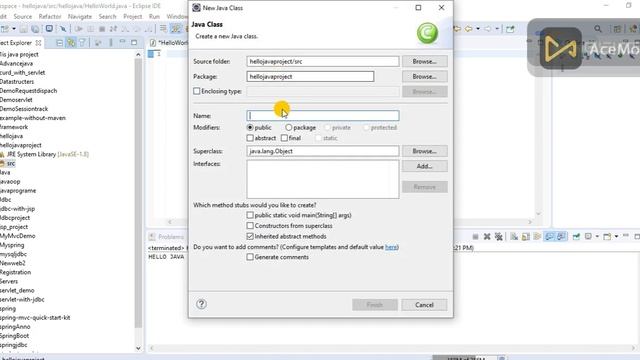The width and height of the screenshot is (640, 360).
Task: Open the Project menu
Action: point(133,17)
